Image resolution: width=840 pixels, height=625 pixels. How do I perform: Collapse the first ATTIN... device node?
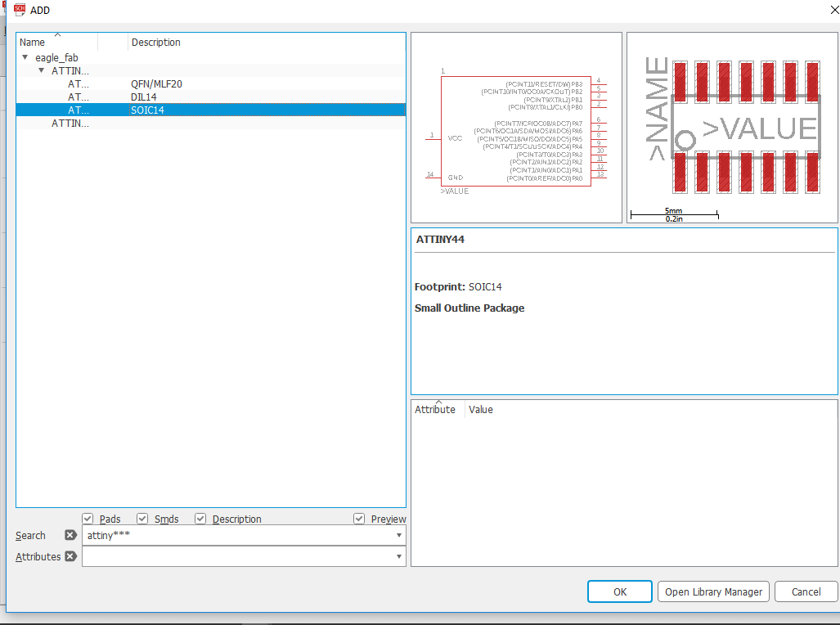pos(41,70)
